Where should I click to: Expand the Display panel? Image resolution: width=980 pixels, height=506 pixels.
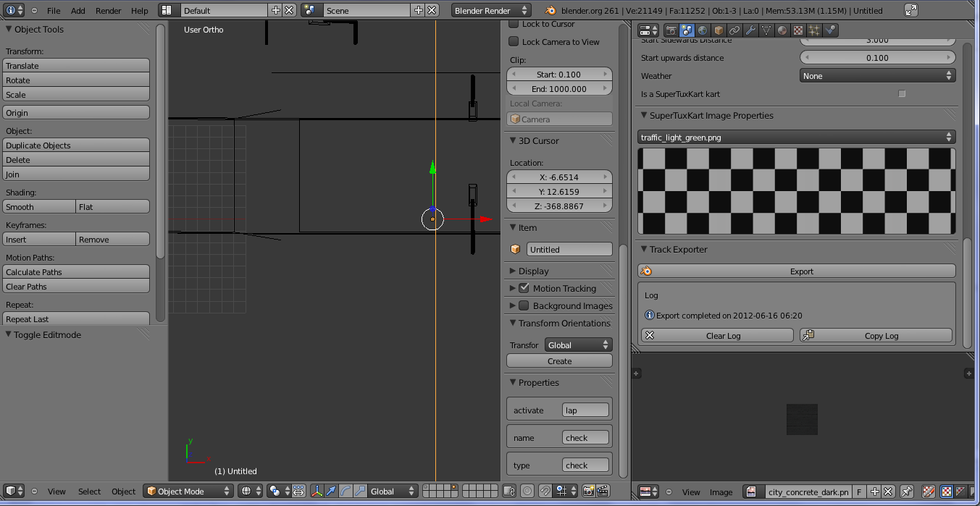(x=533, y=271)
